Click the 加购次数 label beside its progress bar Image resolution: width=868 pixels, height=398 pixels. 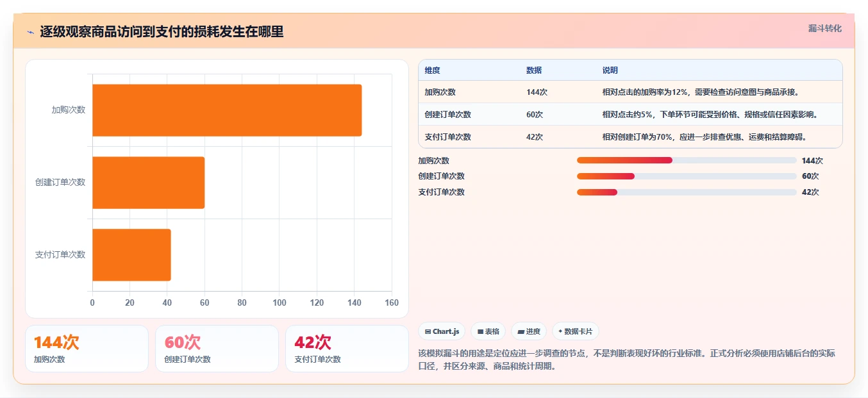tap(434, 161)
